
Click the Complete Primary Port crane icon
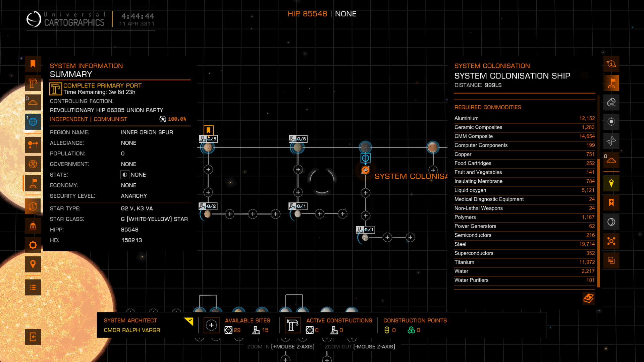(56, 89)
